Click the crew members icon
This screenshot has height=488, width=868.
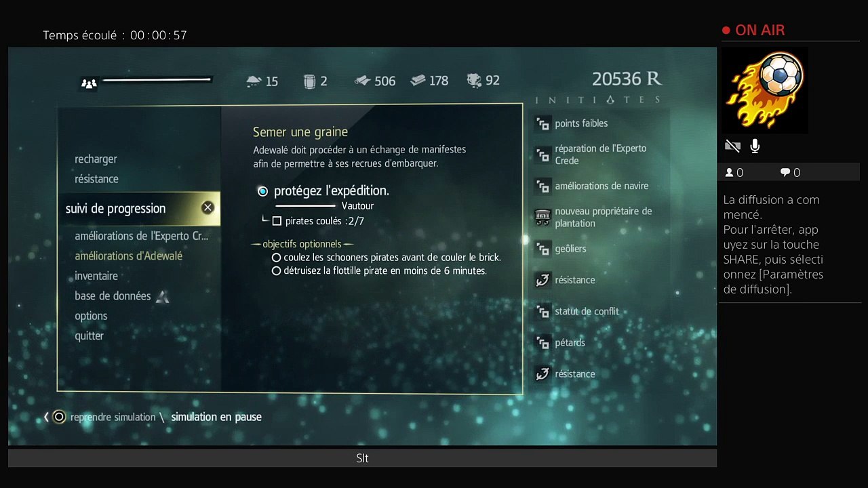[x=89, y=83]
